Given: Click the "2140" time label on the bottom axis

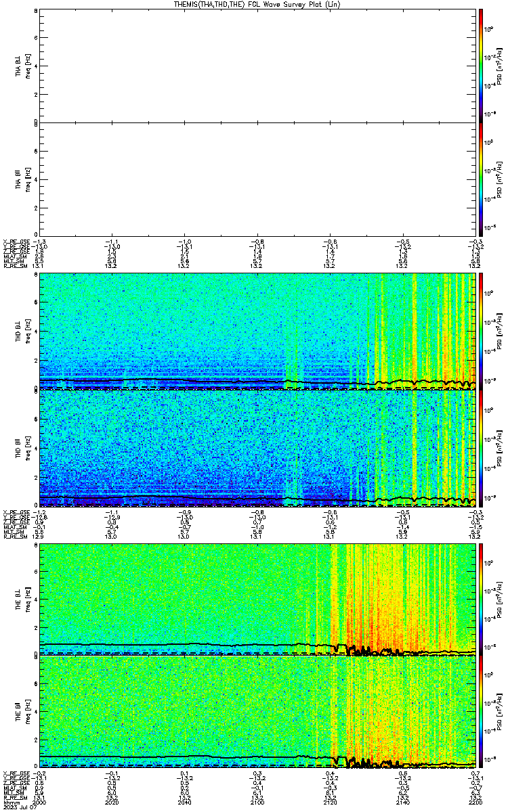Looking at the screenshot, I should (402, 802).
